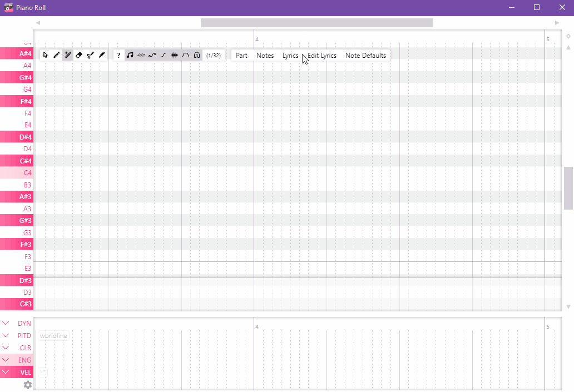Select the Pen Plus tool with sparkles
The width and height of the screenshot is (574, 392).
click(x=68, y=55)
